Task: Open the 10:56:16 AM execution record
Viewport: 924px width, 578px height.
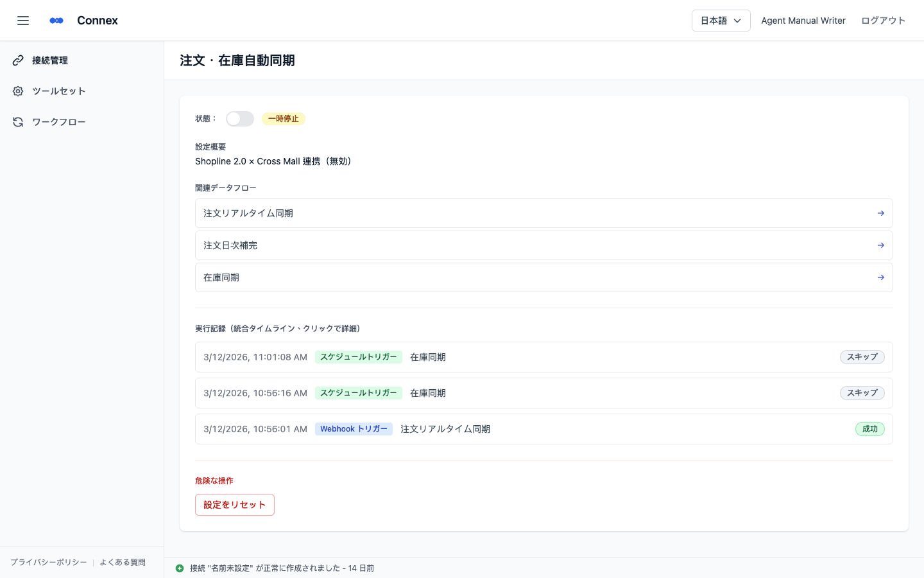Action: [544, 393]
